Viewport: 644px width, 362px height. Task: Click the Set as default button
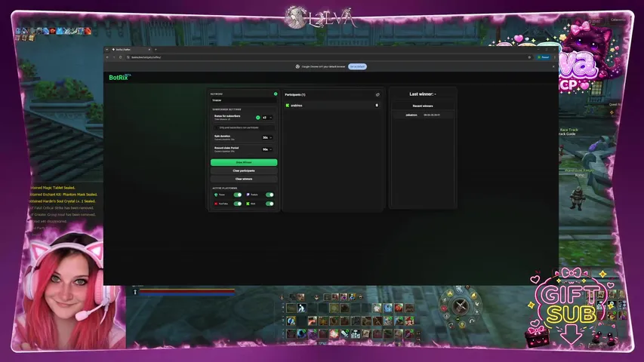pos(357,66)
